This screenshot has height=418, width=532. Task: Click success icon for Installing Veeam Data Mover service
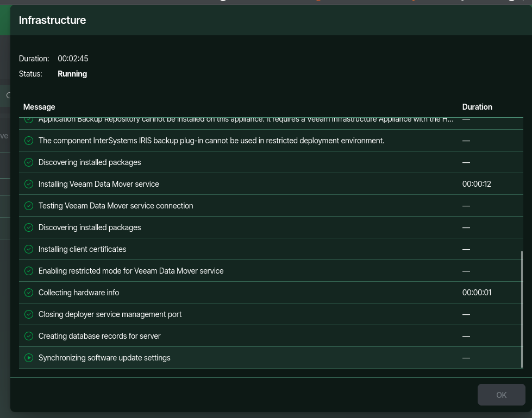pos(29,184)
